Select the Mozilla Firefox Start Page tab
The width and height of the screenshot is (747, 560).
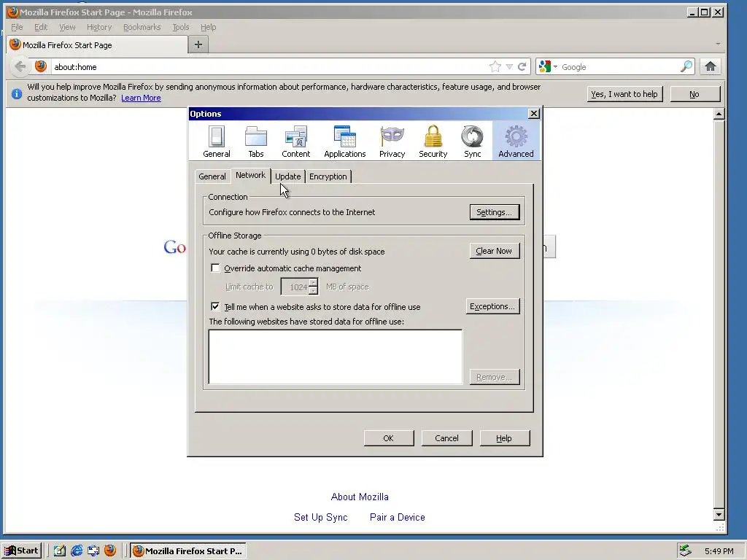click(x=98, y=45)
